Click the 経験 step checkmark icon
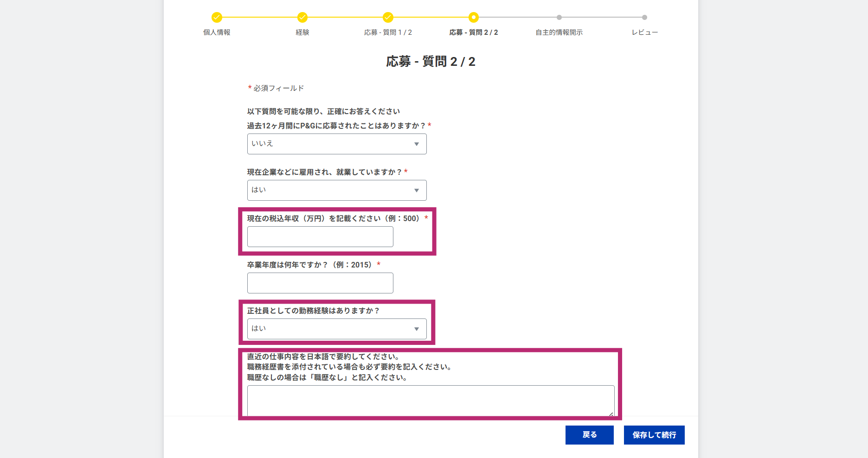This screenshot has height=458, width=868. coord(302,17)
